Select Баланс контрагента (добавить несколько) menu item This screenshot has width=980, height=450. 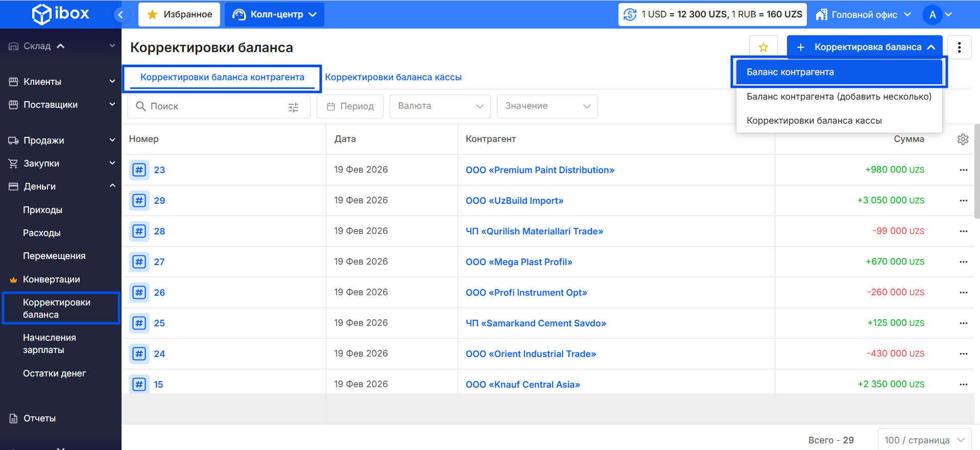point(839,97)
